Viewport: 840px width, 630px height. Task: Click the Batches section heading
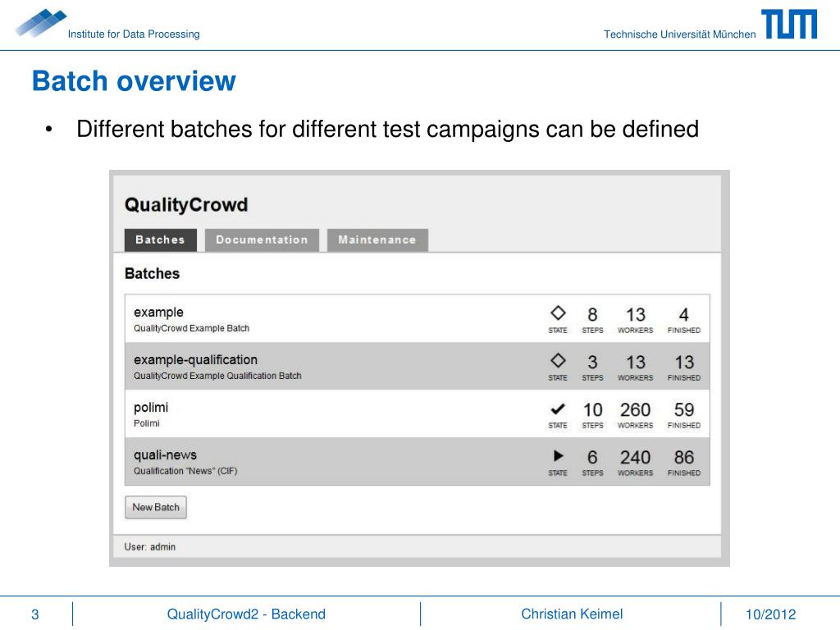coord(152,274)
